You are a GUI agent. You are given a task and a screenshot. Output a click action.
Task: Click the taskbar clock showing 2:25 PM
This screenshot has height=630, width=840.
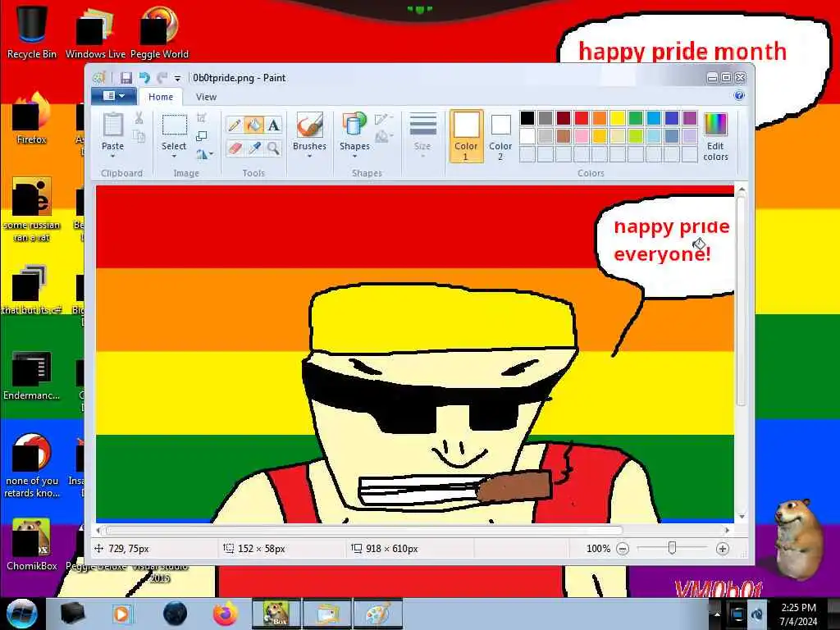[798, 614]
